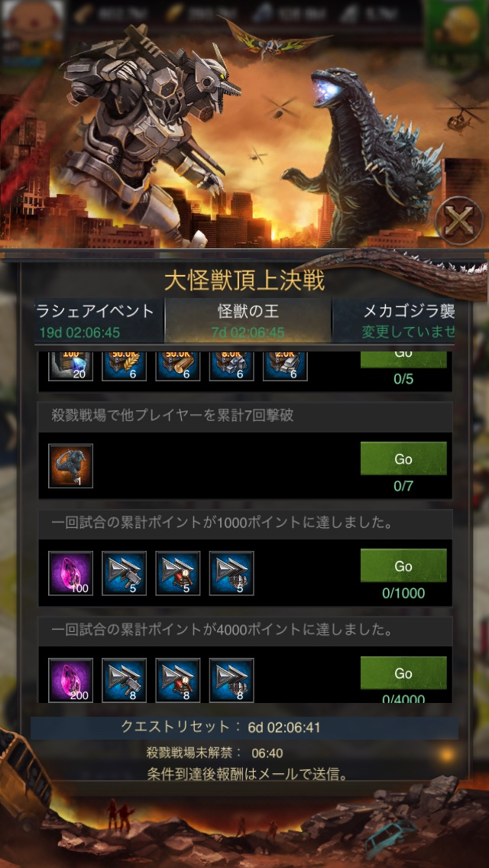489x868 pixels.
Task: Tap the partly hidden Go button showing 0/5
Action: coord(403,358)
